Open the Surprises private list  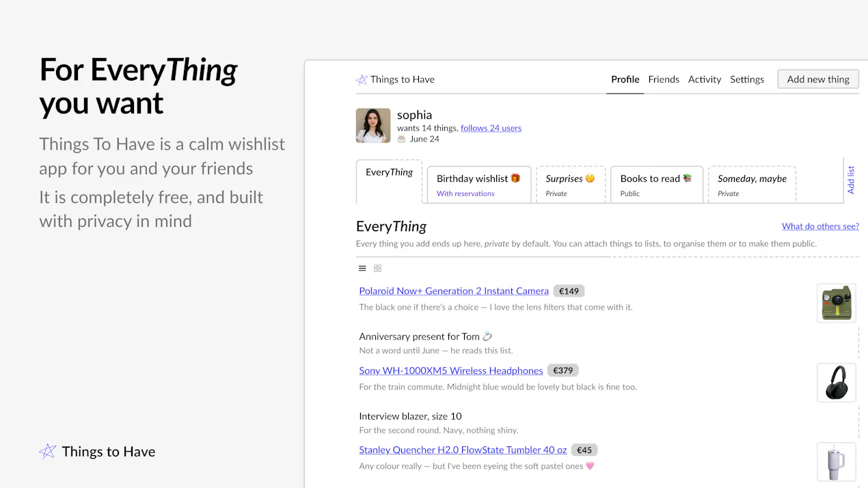coord(571,185)
